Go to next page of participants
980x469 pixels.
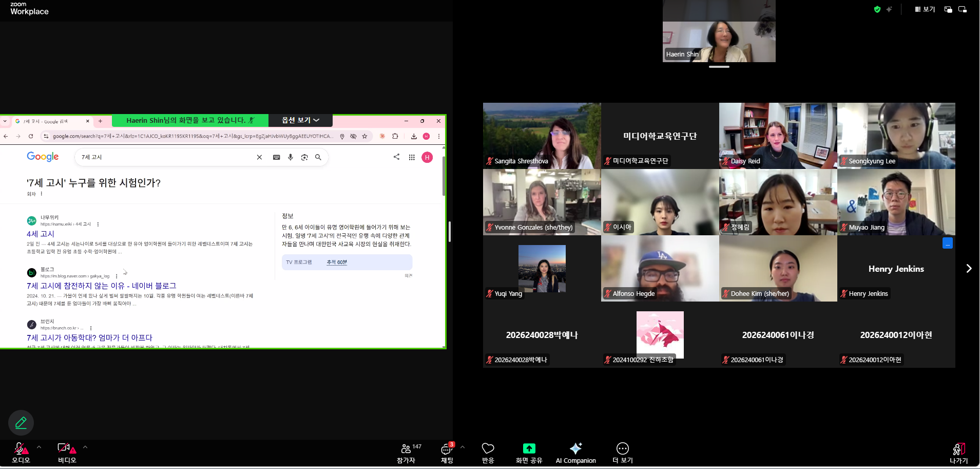point(969,269)
